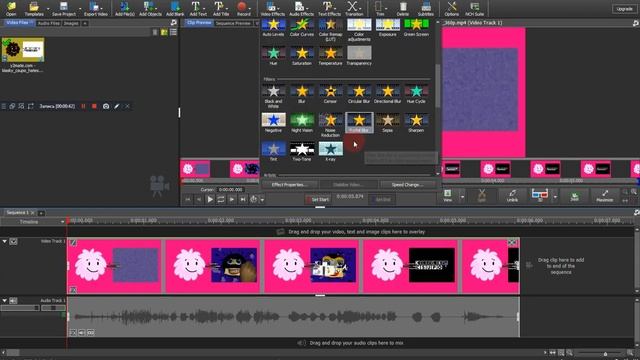Play the clip preview

(210, 199)
